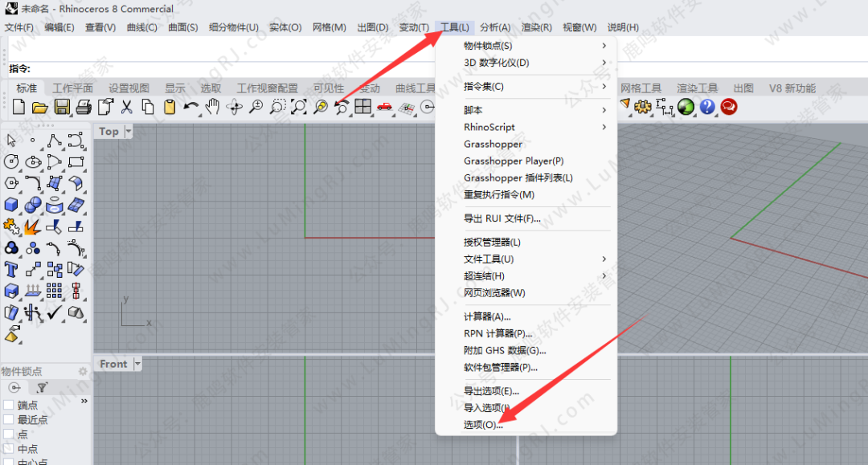Open the Front viewport dropdown arrow
Viewport: 868px width, 465px height.
tap(137, 364)
